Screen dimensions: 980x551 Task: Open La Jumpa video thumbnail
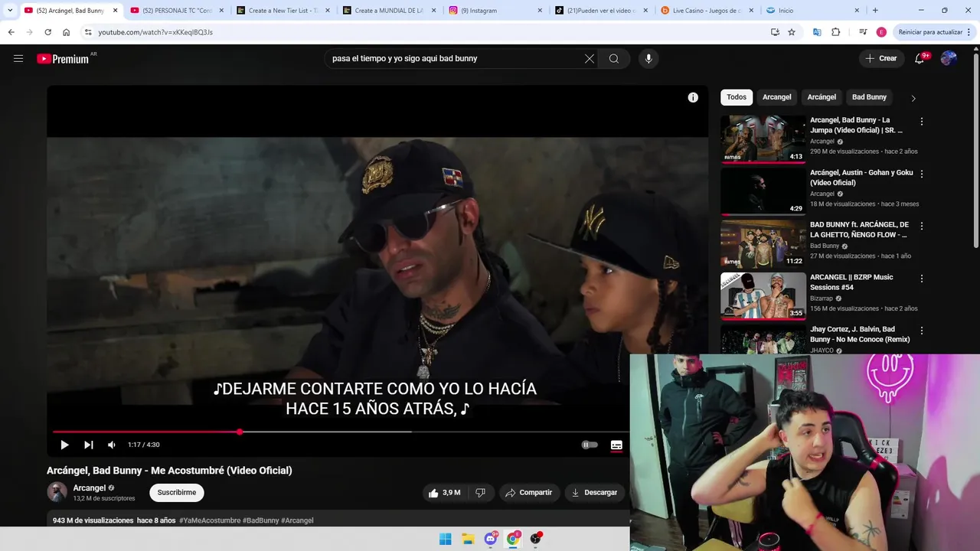click(x=763, y=139)
